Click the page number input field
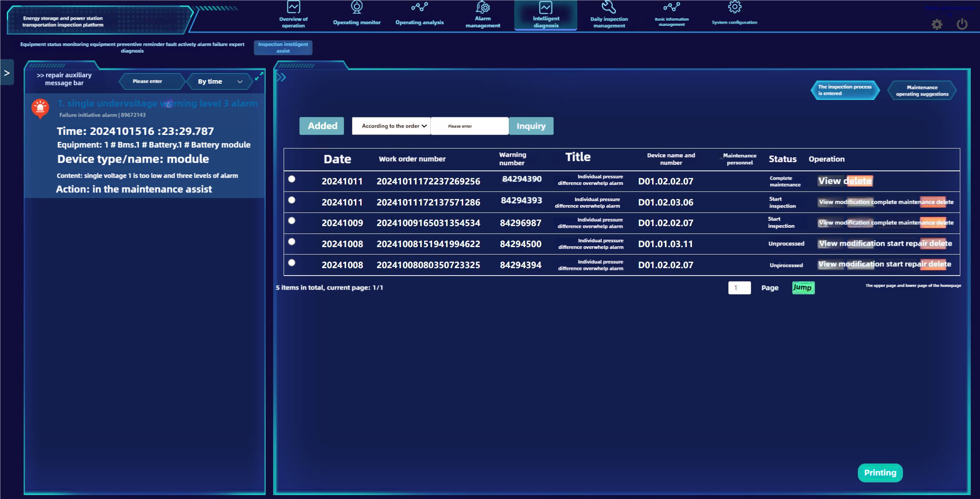 739,288
